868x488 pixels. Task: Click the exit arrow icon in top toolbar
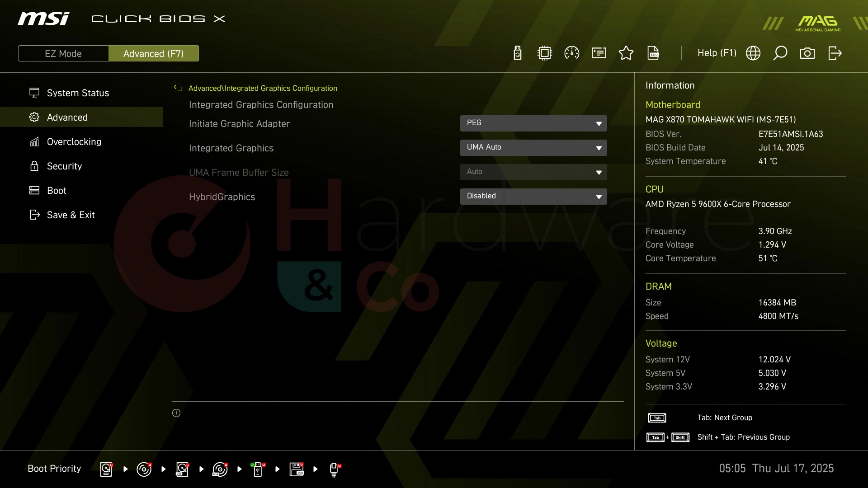835,53
